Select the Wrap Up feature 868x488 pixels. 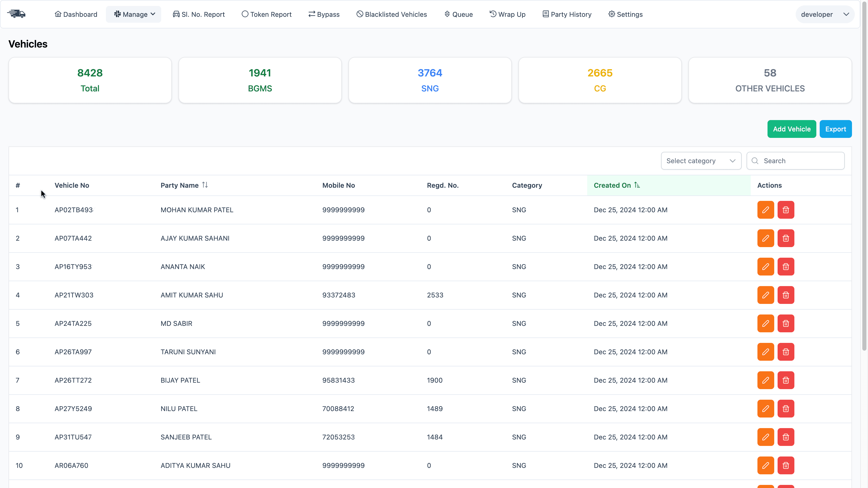507,14
